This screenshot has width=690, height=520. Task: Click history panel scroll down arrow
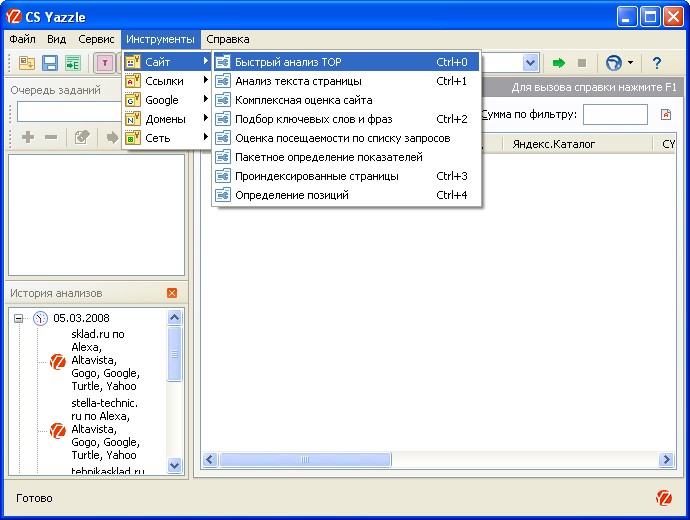(x=175, y=466)
